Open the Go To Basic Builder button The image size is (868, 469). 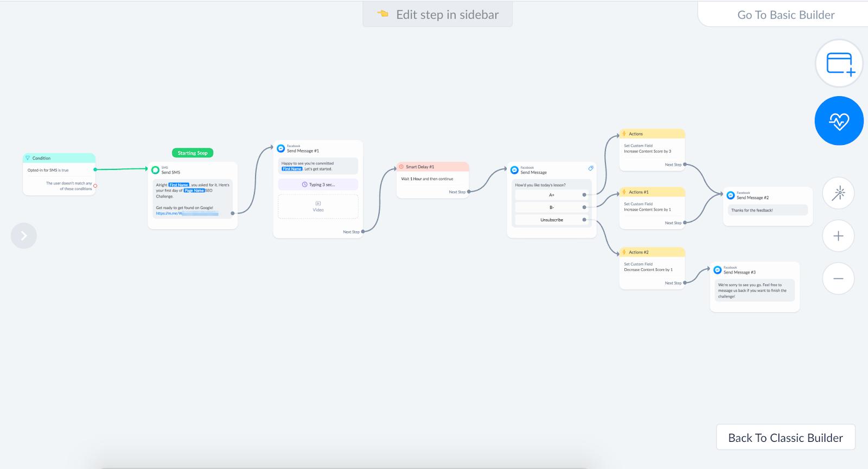point(786,15)
